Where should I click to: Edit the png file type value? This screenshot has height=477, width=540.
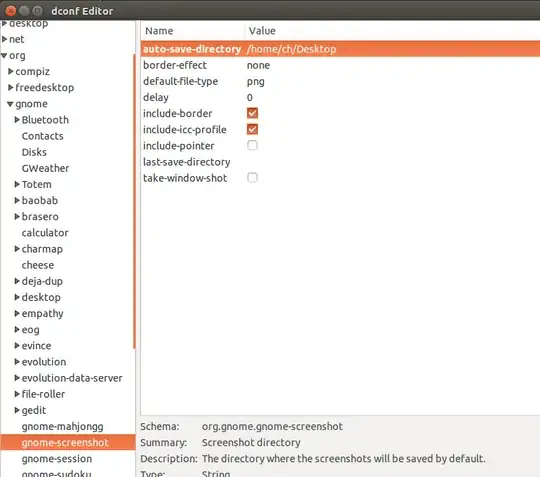[256, 82]
